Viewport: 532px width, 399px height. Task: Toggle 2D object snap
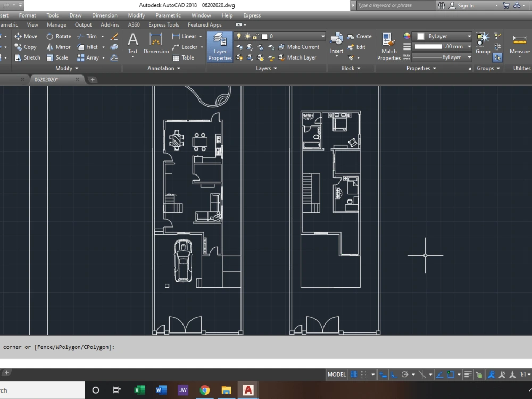451,375
